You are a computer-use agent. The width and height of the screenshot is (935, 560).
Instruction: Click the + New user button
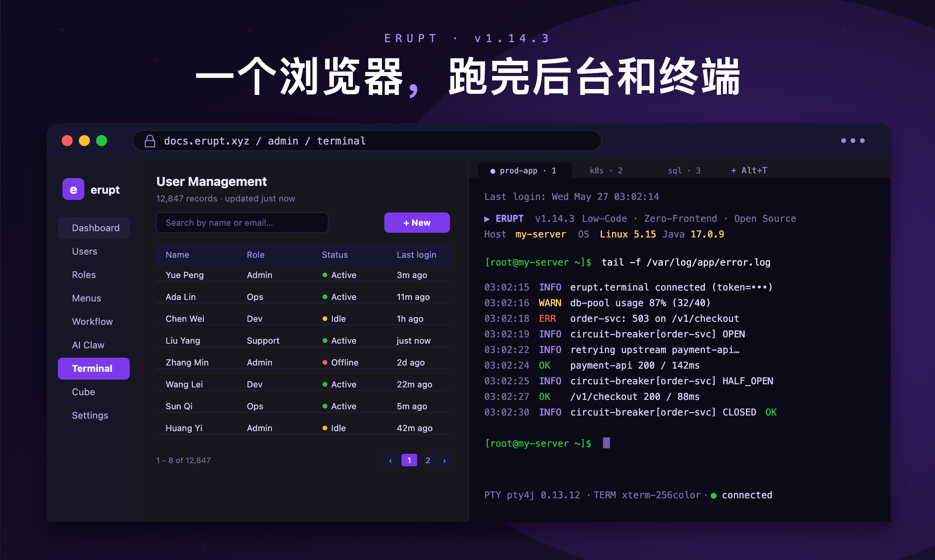(x=417, y=223)
